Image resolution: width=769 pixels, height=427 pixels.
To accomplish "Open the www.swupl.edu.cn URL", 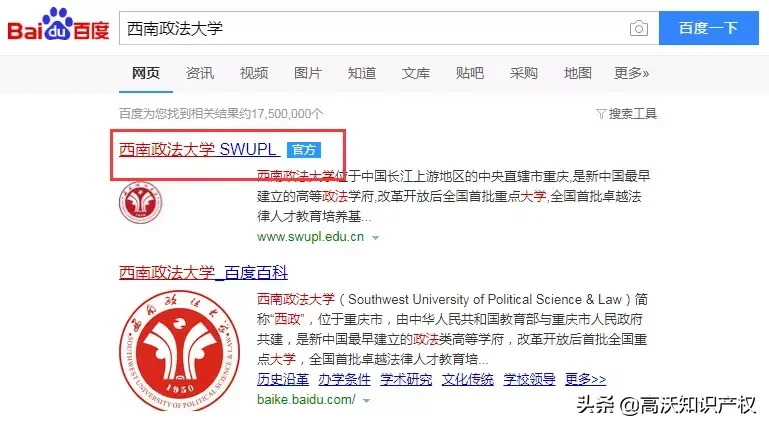I will coord(310,237).
